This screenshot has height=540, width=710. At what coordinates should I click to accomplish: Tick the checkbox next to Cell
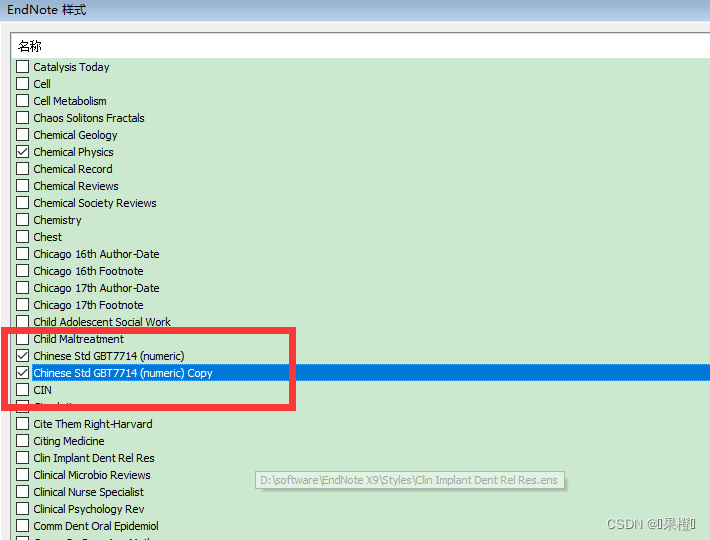23,84
